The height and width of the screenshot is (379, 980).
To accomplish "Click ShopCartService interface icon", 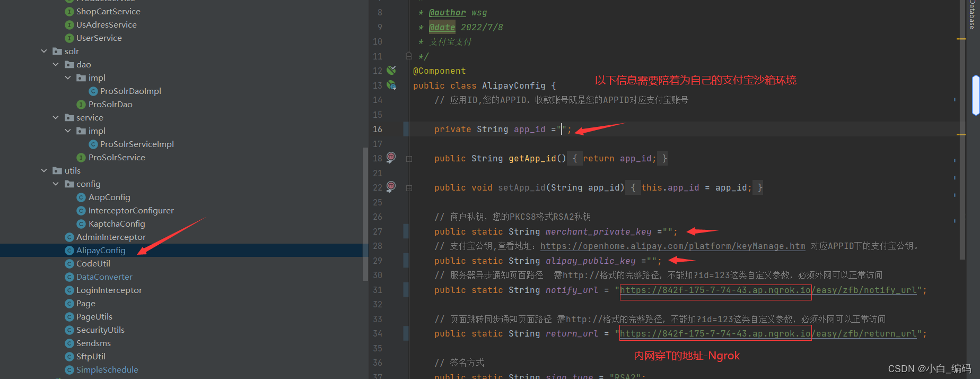I will (x=69, y=12).
